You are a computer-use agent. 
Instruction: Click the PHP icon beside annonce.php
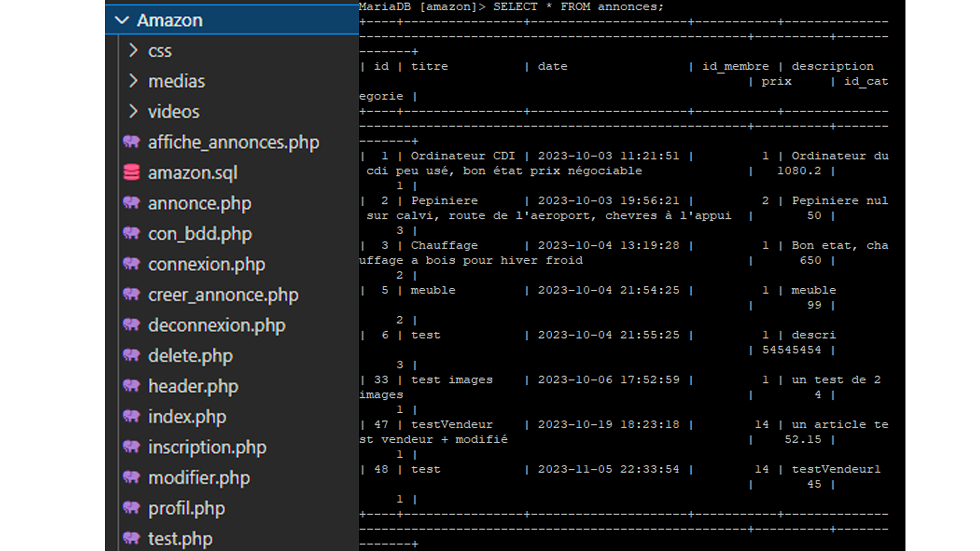(x=132, y=203)
